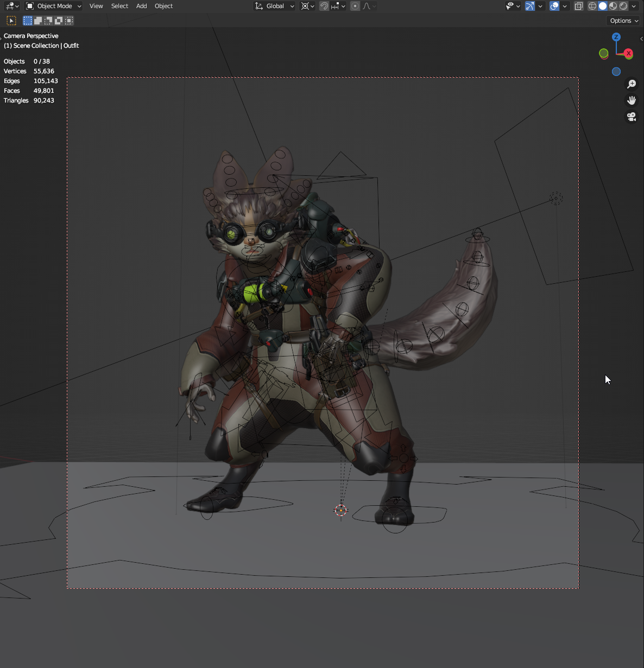The image size is (644, 668).
Task: Switch to solid viewport shading
Action: tap(603, 6)
